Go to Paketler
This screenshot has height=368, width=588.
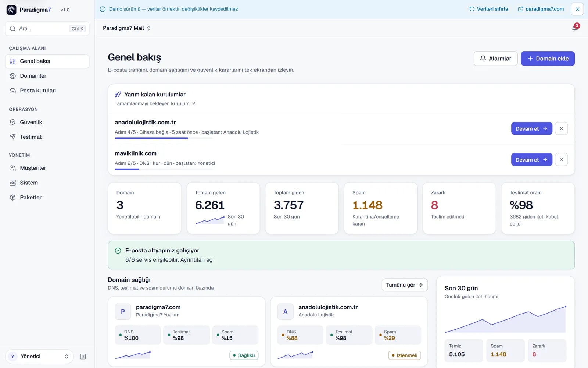[x=47, y=197]
